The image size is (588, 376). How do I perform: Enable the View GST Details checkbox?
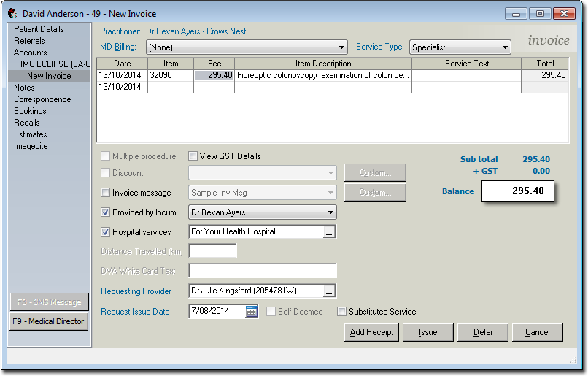pos(193,156)
